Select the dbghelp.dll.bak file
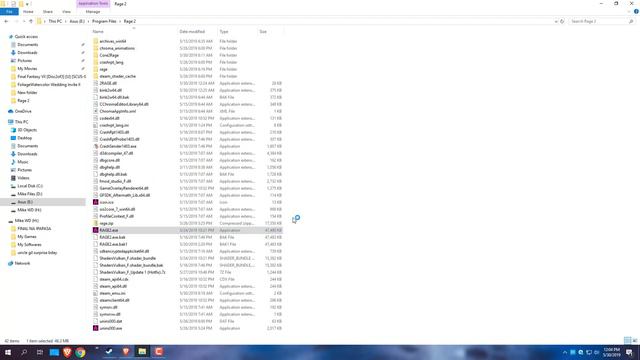 pyautogui.click(x=113, y=174)
